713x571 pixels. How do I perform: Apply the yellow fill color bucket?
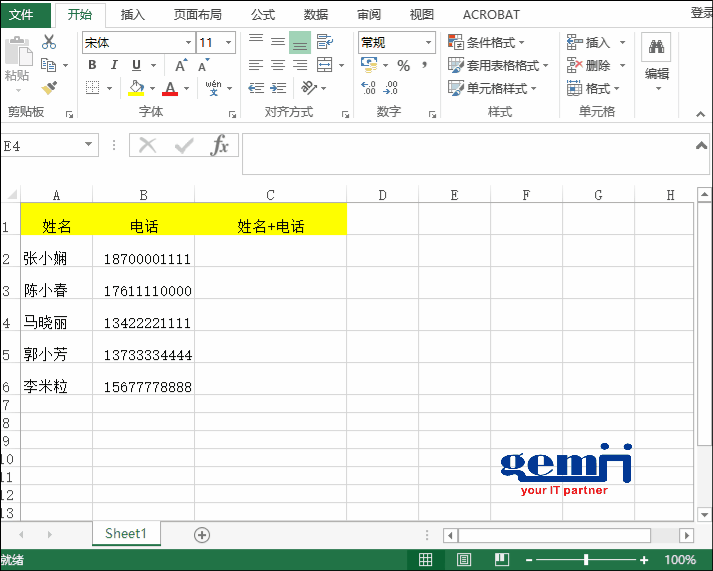pos(136,88)
